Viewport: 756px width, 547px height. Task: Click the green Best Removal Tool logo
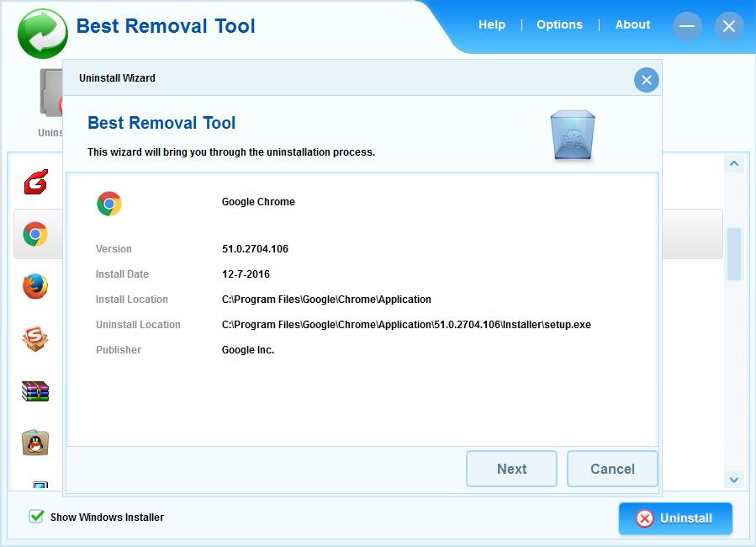pyautogui.click(x=42, y=33)
